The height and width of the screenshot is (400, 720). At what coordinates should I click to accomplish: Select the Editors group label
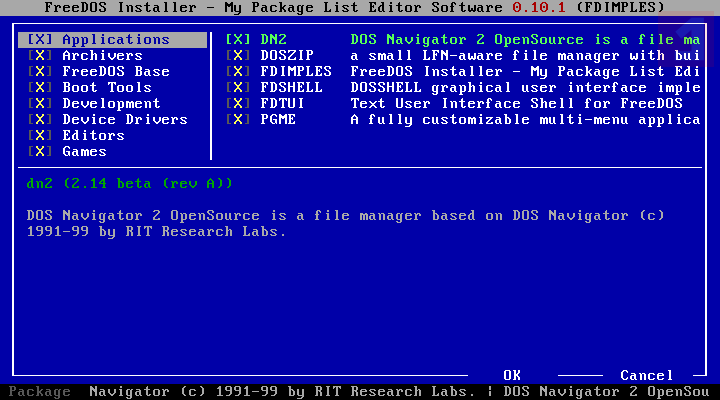(94, 135)
